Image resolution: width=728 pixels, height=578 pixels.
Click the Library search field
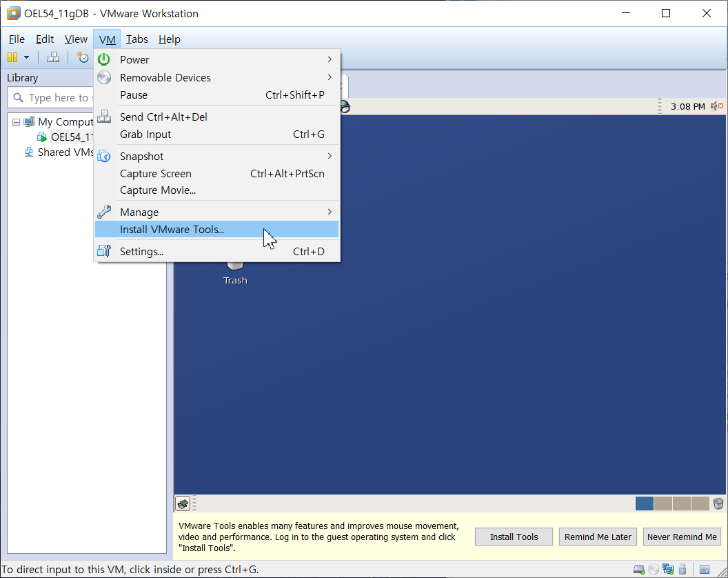(x=51, y=97)
